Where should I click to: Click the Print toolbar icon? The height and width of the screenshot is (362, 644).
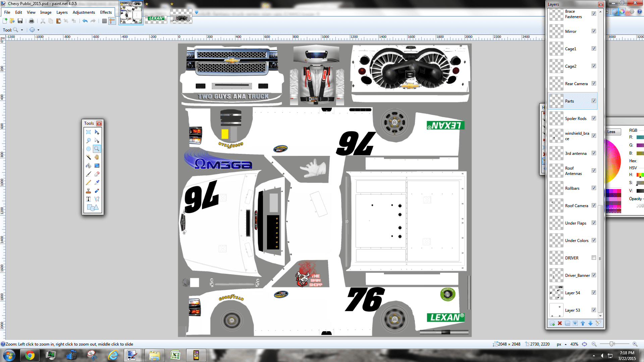pyautogui.click(x=32, y=21)
